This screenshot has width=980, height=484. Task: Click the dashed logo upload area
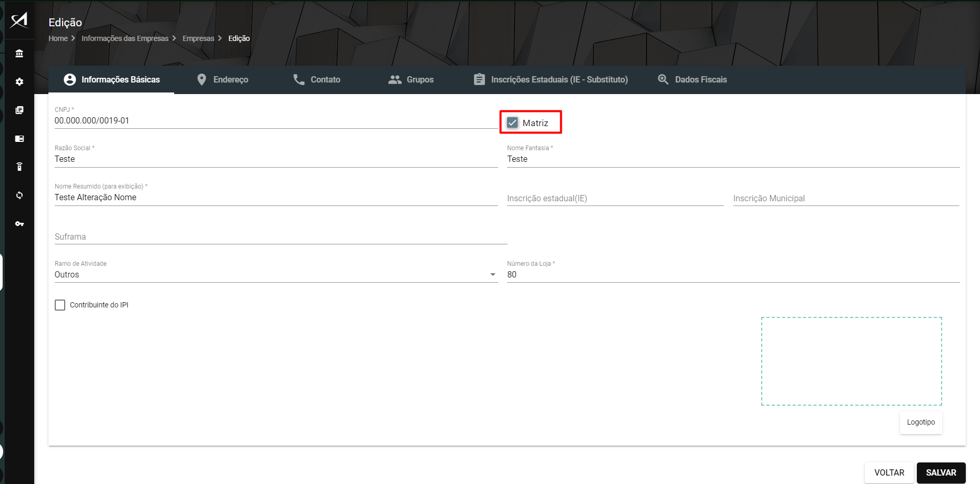pyautogui.click(x=851, y=361)
